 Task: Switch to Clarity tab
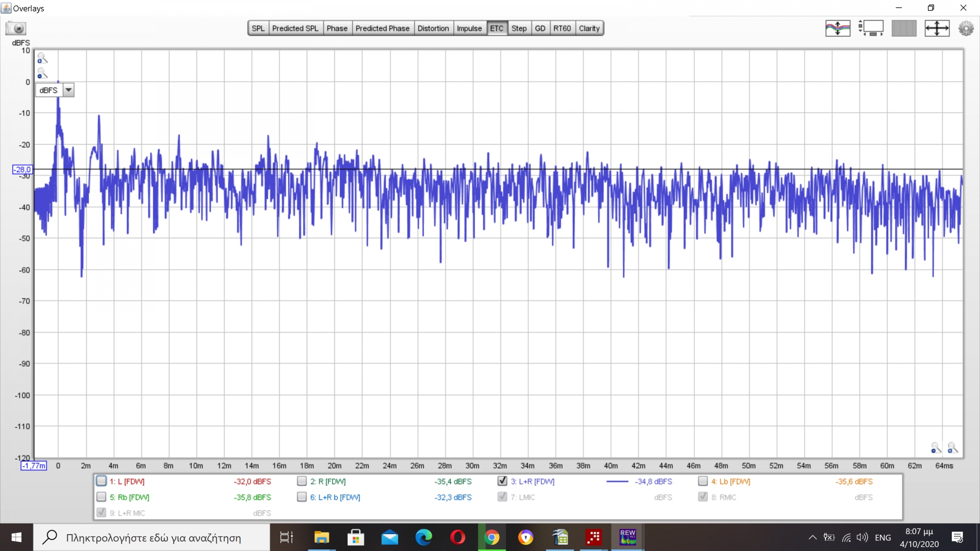[589, 29]
